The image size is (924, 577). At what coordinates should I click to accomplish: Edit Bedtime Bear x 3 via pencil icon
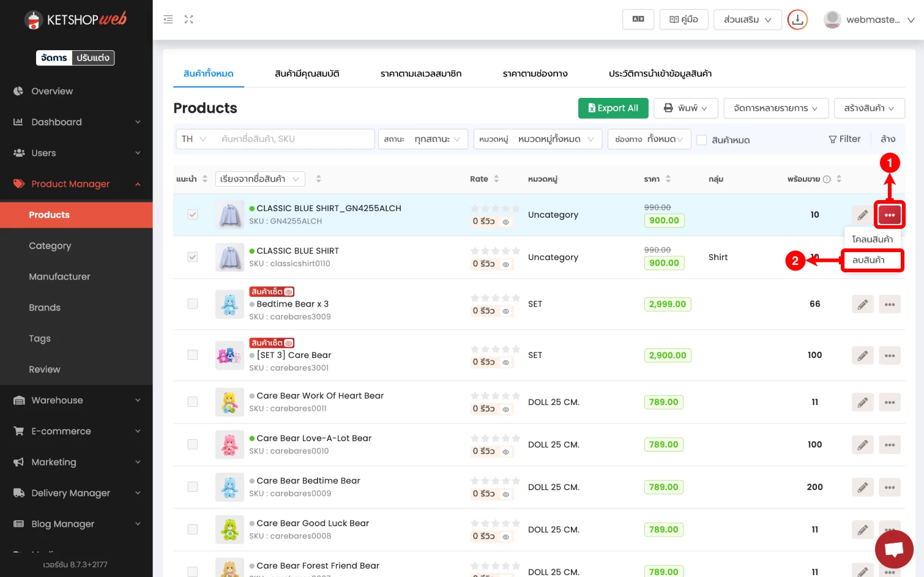[x=862, y=304]
